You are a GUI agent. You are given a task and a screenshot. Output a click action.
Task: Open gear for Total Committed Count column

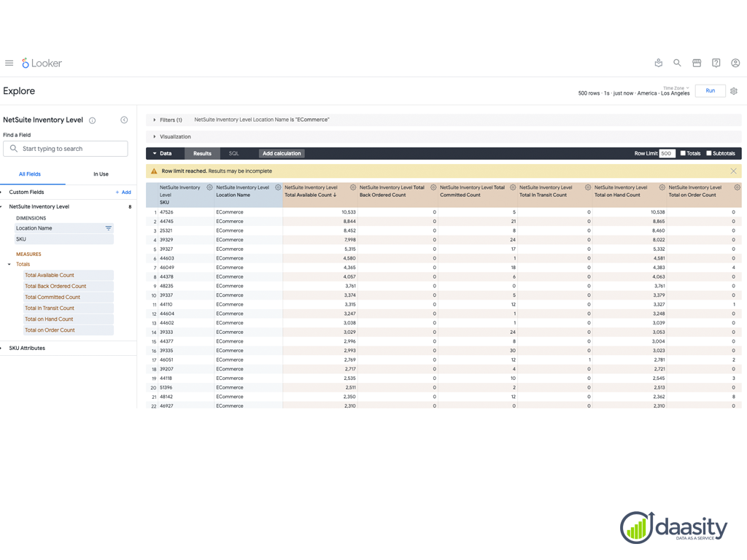(513, 187)
